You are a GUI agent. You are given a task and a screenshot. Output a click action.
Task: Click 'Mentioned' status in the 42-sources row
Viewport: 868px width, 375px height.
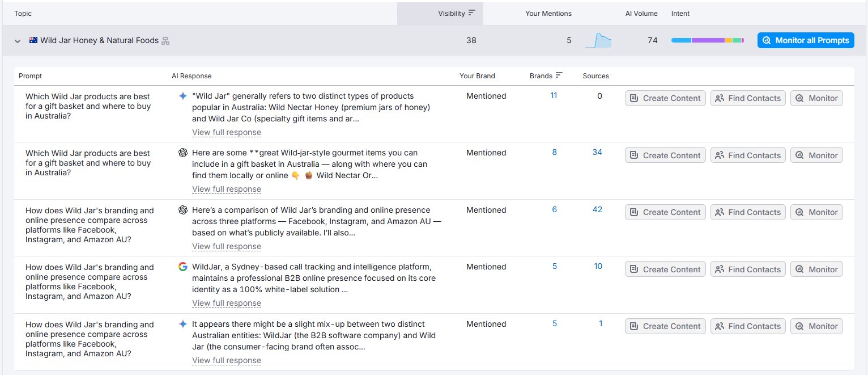pos(486,210)
